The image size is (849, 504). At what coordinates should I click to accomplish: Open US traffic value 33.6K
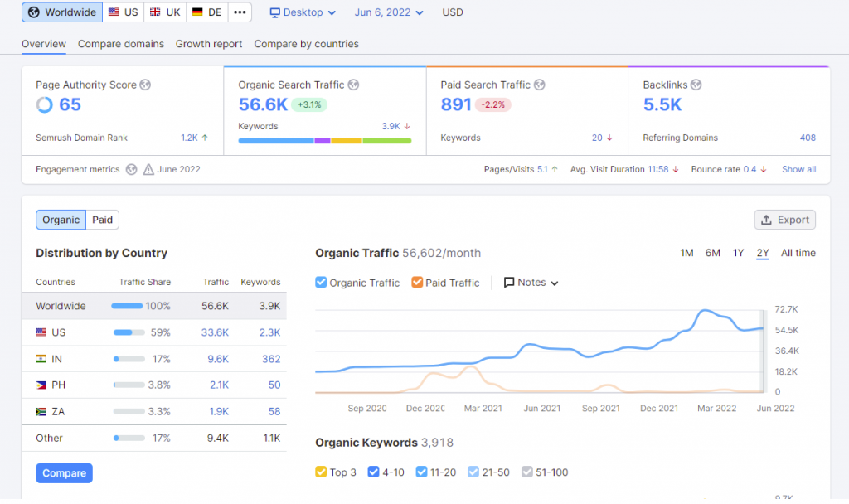click(215, 332)
